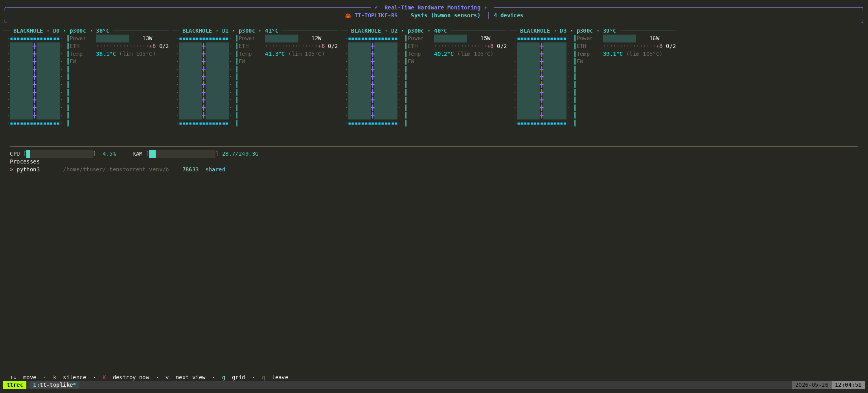Select the Blackhole D1 chip grid diagram
This screenshot has width=868, height=393.
(204, 81)
